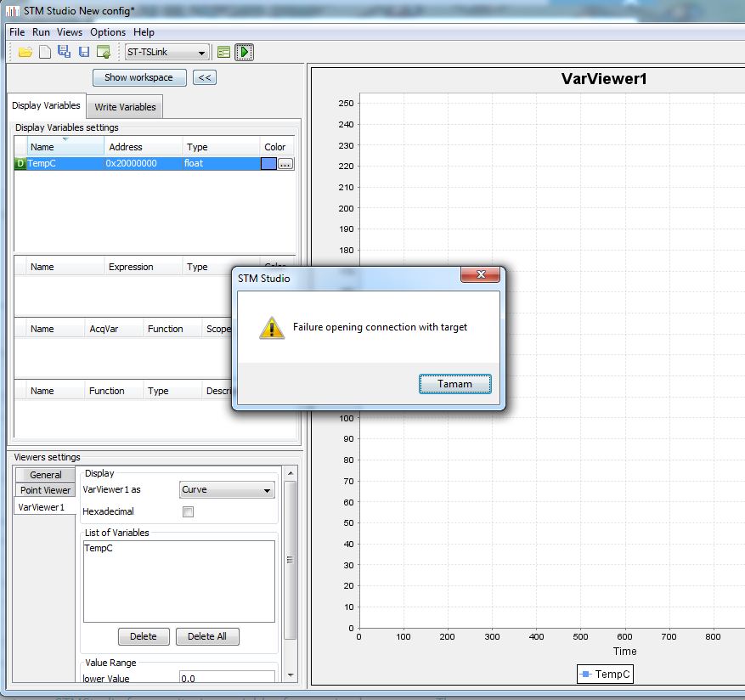This screenshot has height=700, width=745.
Task: Open the Run menu
Action: (x=41, y=32)
